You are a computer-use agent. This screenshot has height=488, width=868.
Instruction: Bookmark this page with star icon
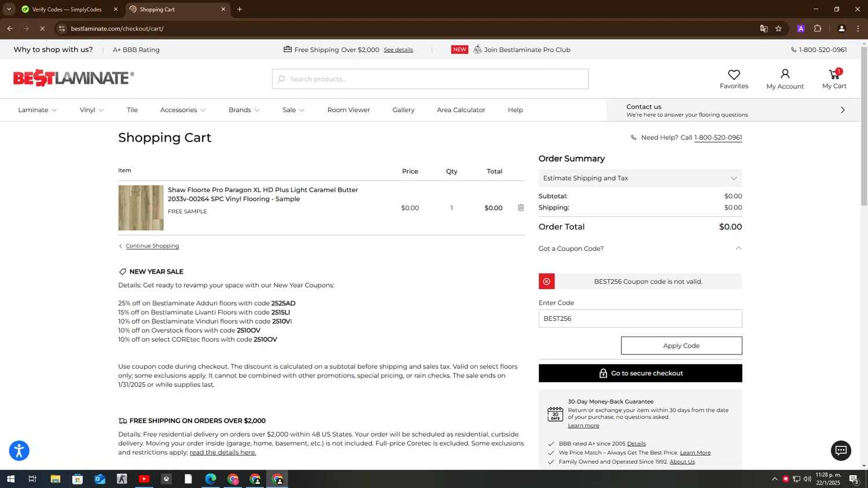[779, 28]
